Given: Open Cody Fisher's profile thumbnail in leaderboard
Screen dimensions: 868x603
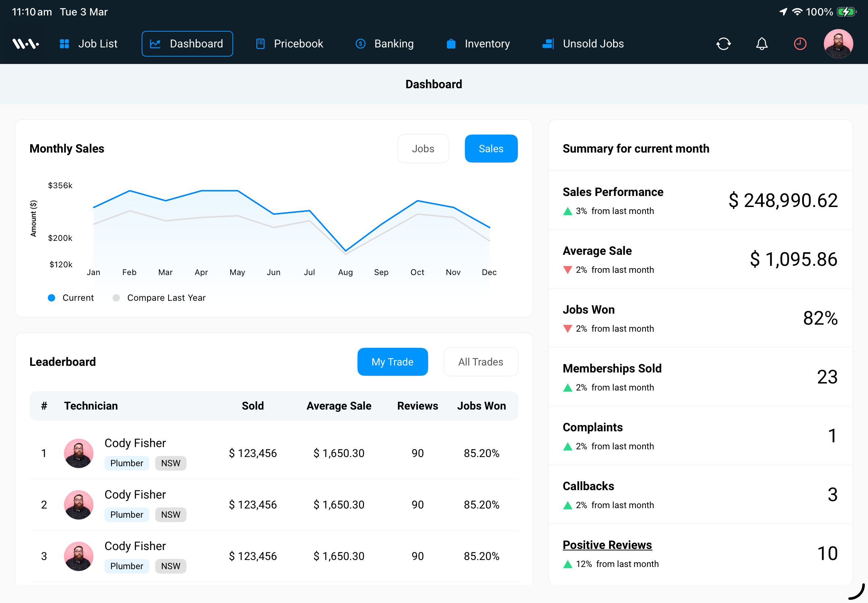Looking at the screenshot, I should [79, 453].
